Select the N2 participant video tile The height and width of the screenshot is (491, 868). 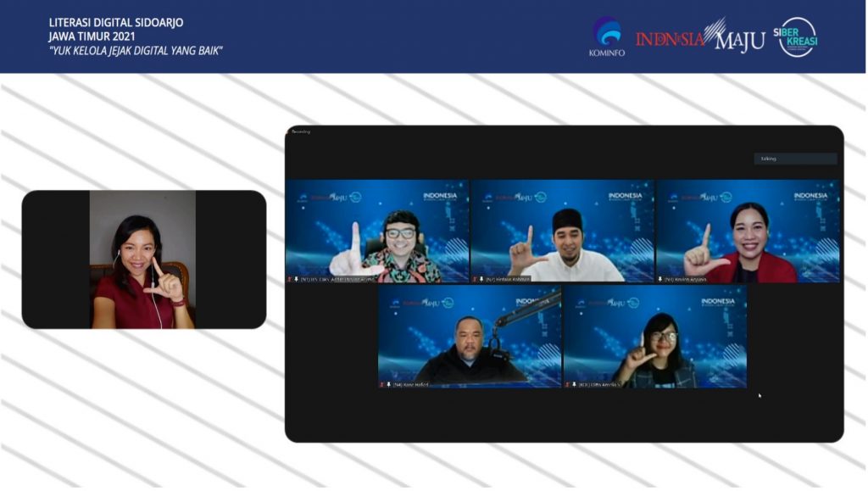[562, 230]
